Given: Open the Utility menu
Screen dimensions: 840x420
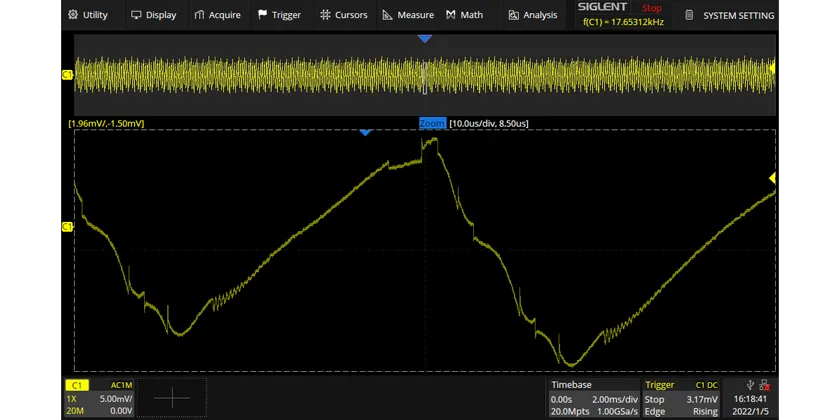Looking at the screenshot, I should (x=88, y=15).
